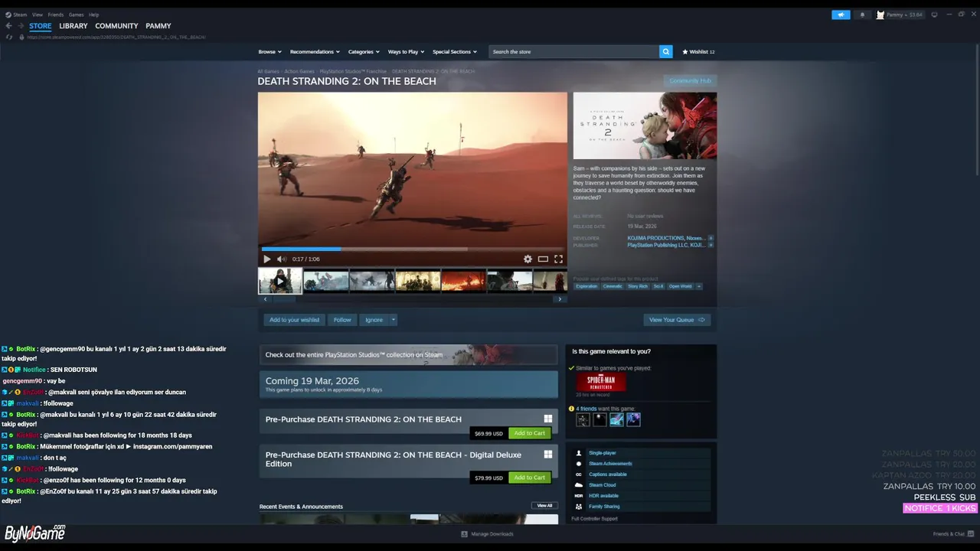Open the Ignore dropdown arrow
This screenshot has width=980, height=551.
394,320
